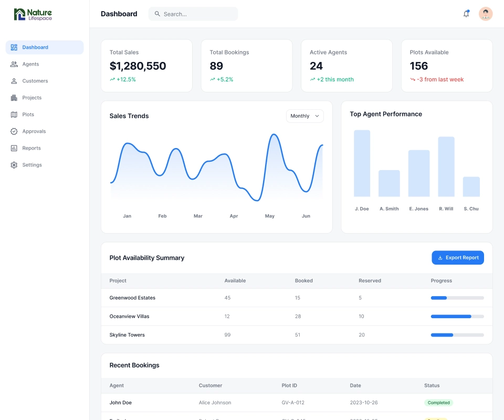Click plot ID GV-A-012
Image resolution: width=504 pixels, height=420 pixels.
(x=293, y=403)
